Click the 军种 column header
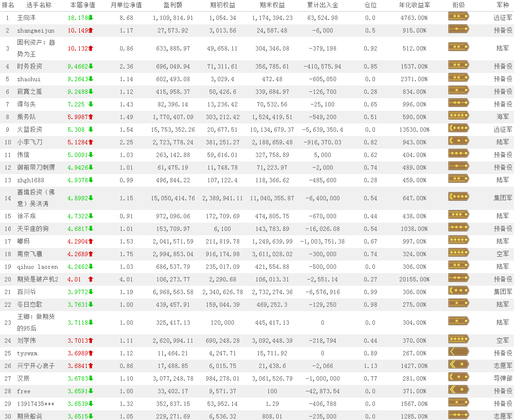Screen dimensions: 514x420 click(x=502, y=5)
